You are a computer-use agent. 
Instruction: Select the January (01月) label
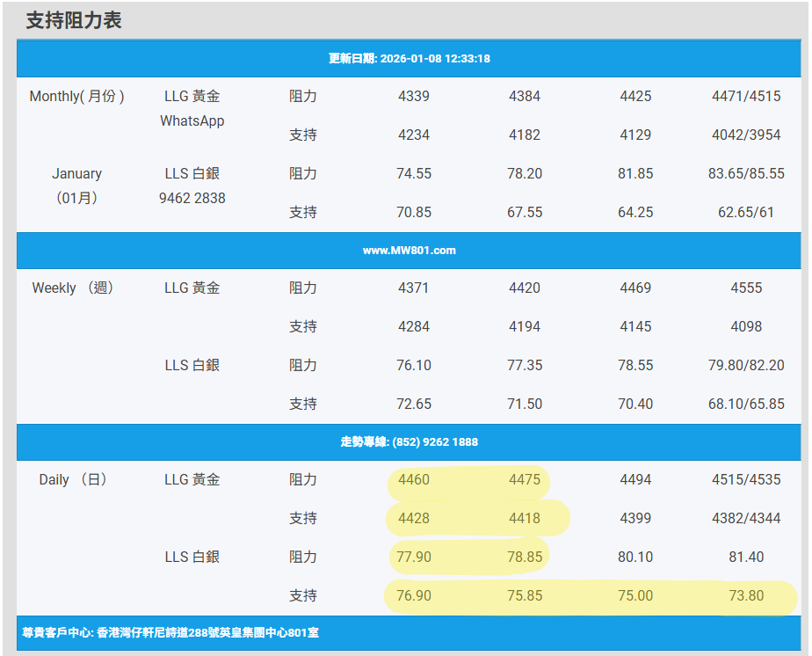pyautogui.click(x=76, y=186)
